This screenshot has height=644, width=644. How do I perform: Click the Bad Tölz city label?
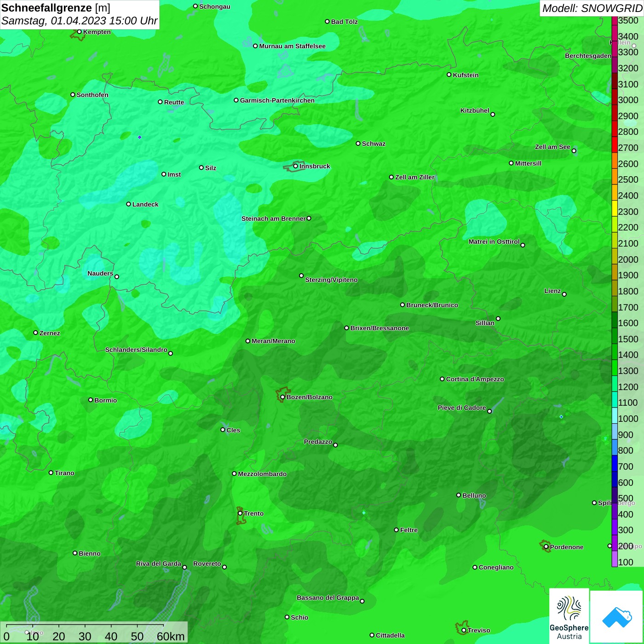(345, 22)
